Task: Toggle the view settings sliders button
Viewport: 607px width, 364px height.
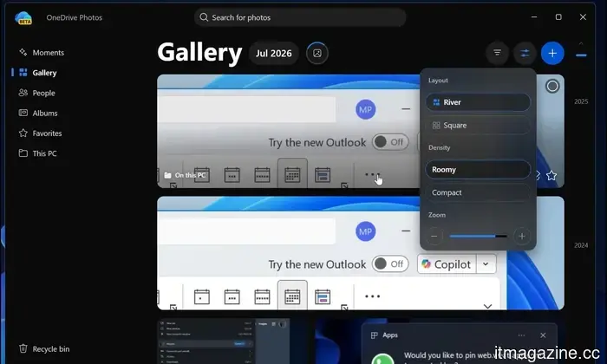Action: 525,53
